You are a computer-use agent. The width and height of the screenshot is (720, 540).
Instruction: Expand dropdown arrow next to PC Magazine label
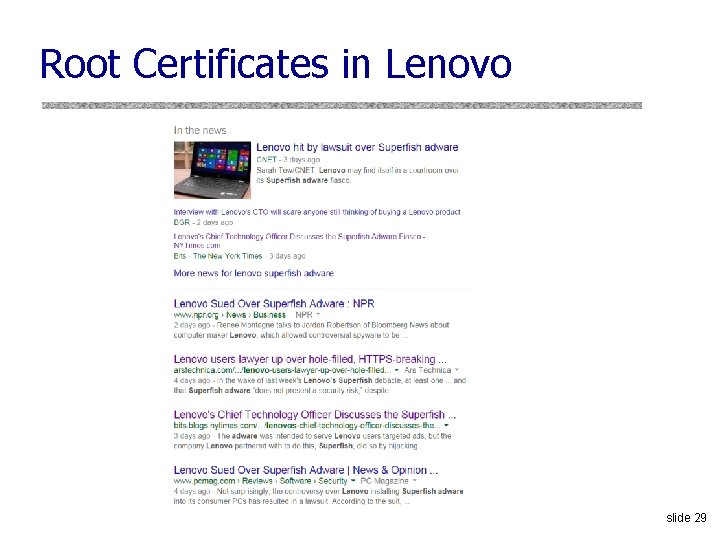pyautogui.click(x=414, y=481)
